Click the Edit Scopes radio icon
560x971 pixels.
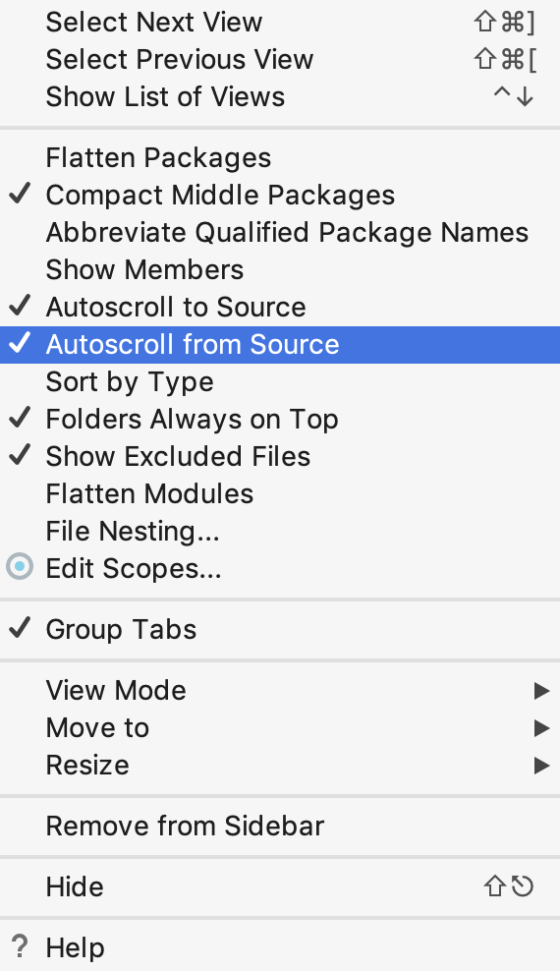pos(20,567)
